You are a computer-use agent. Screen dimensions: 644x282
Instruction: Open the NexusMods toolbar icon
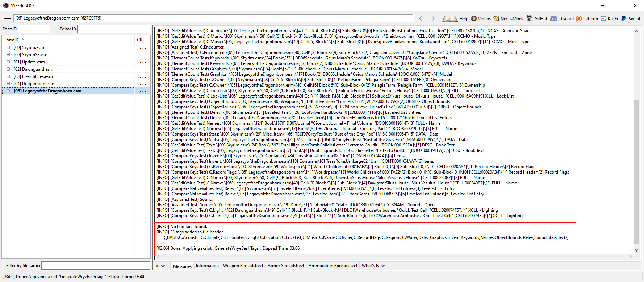point(496,18)
